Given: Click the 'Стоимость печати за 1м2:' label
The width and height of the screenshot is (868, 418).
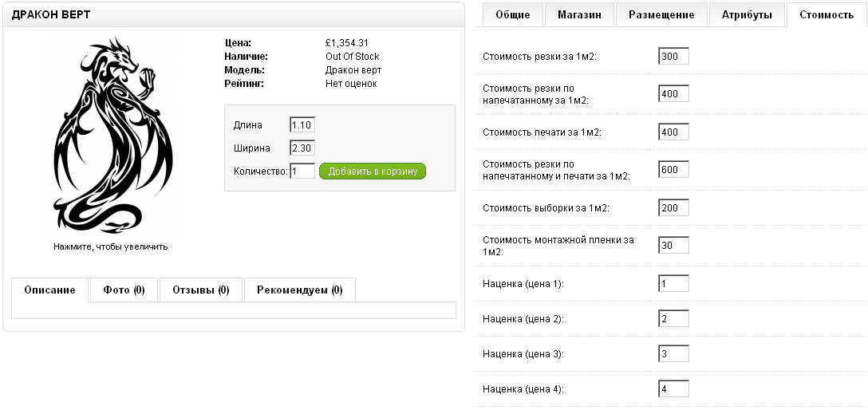Looking at the screenshot, I should [x=542, y=132].
